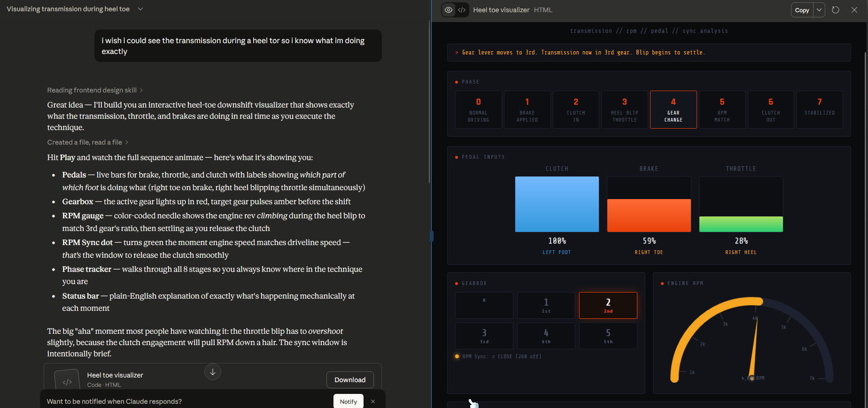Viewport: 868px width, 408px height.
Task: Switch to artifact preview eye view
Action: [x=449, y=10]
